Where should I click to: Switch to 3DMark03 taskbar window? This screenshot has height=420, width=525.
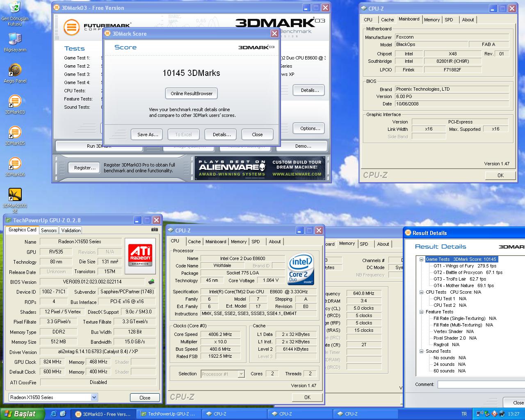[x=103, y=414]
